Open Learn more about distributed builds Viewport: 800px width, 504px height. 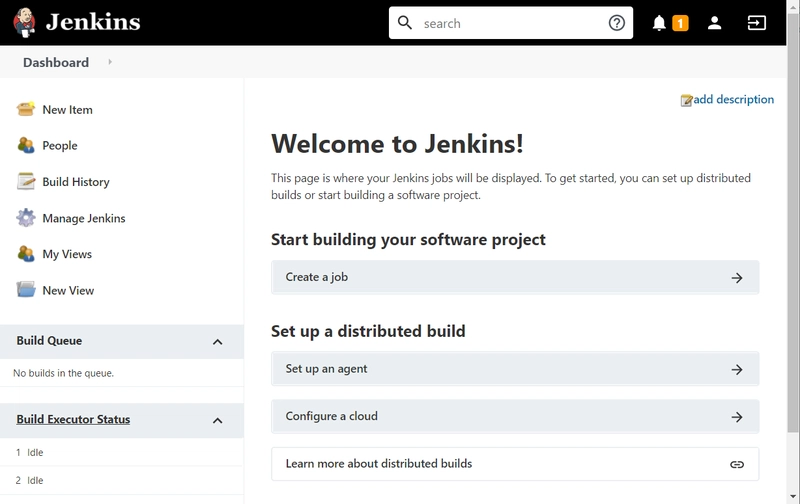point(514,464)
